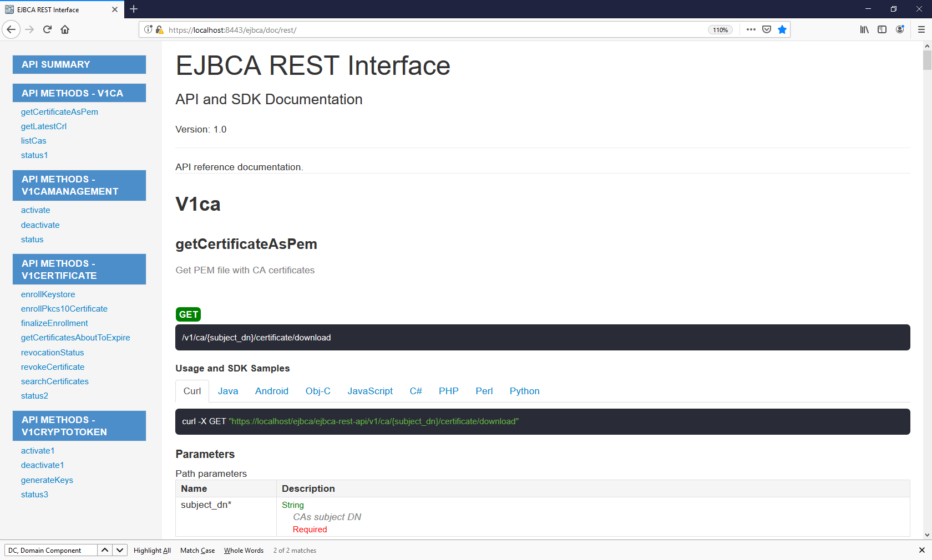Click the enrollPkcs10Certificate sidebar link

tap(64, 308)
